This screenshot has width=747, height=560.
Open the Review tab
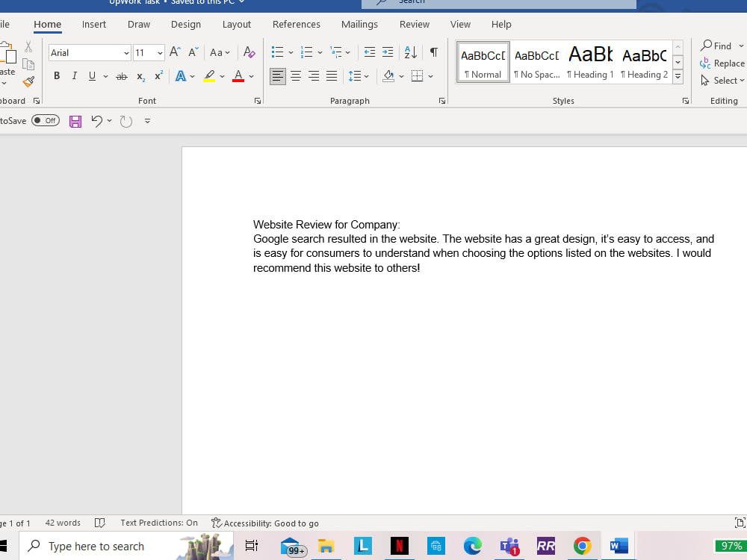tap(415, 25)
